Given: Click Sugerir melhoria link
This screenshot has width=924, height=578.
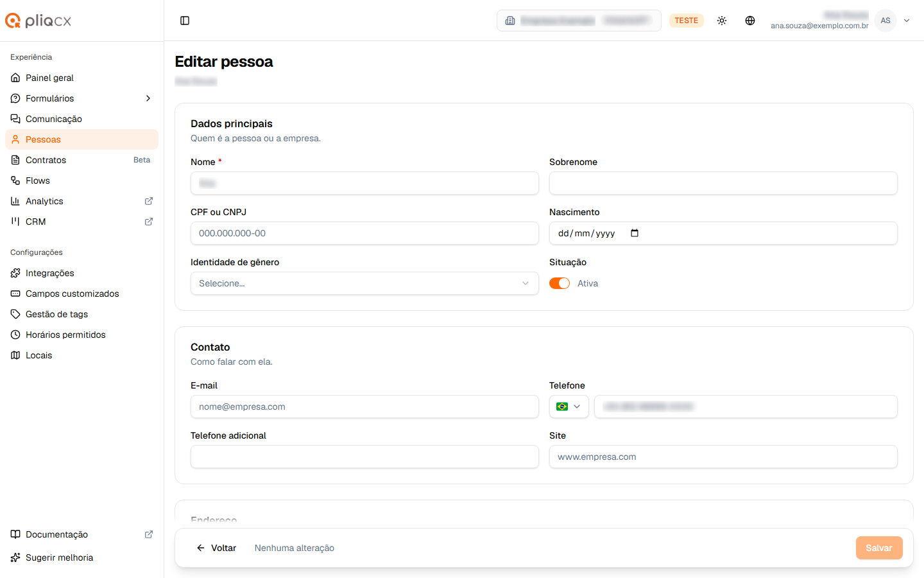Looking at the screenshot, I should tap(81, 557).
